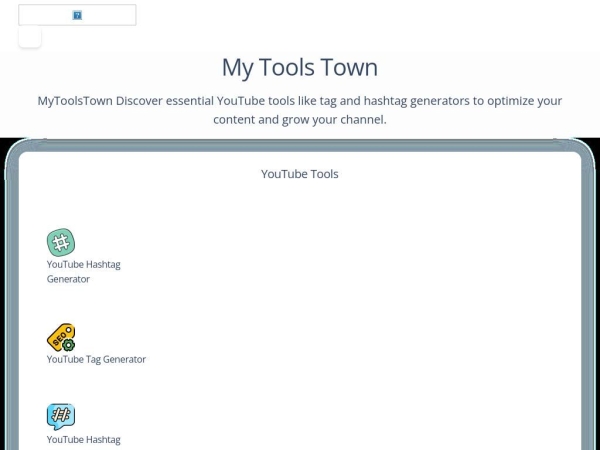The width and height of the screenshot is (600, 450).
Task: Open the YouTube Hashtag Generator link beside the green icon
Action: pos(83,272)
